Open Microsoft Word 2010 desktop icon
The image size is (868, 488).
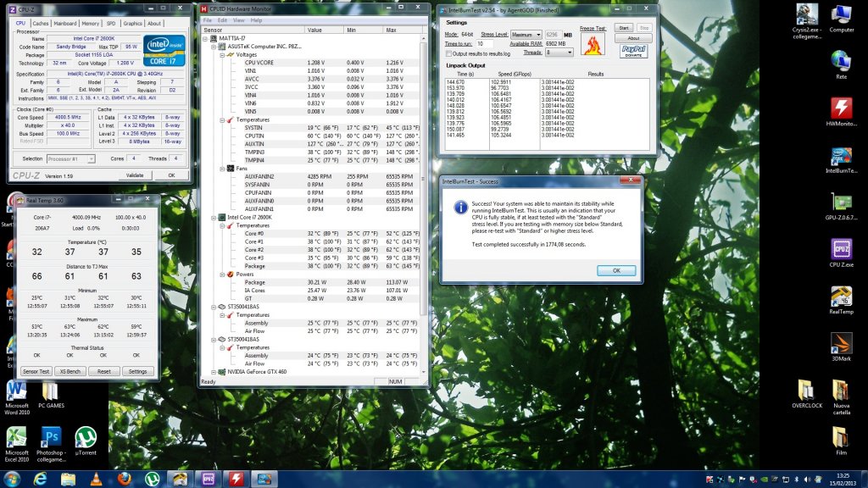click(x=17, y=397)
